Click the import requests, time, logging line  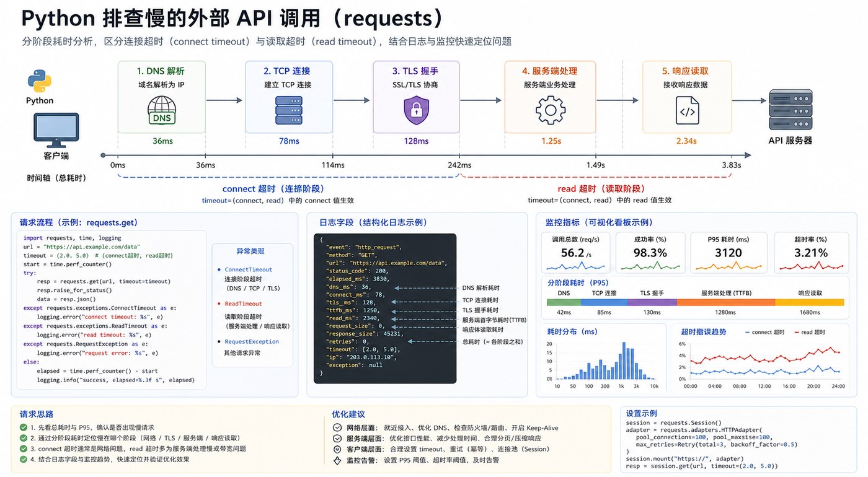coord(73,238)
